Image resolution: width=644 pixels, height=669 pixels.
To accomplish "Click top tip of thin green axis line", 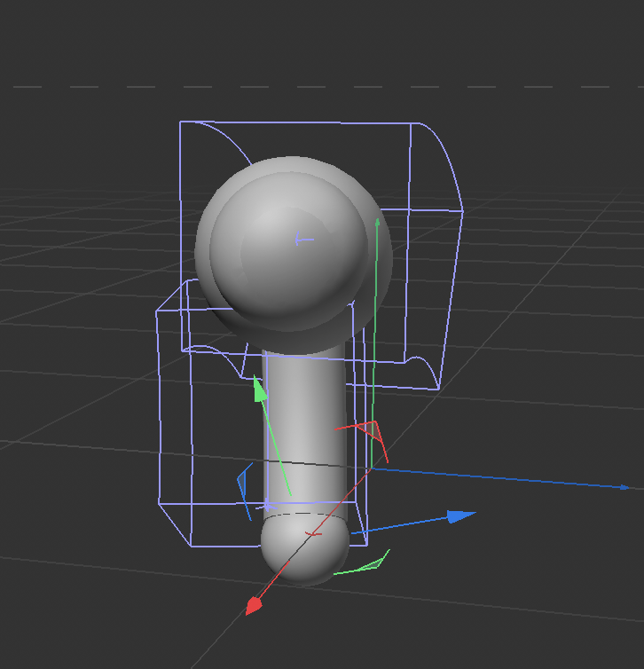I will [378, 219].
